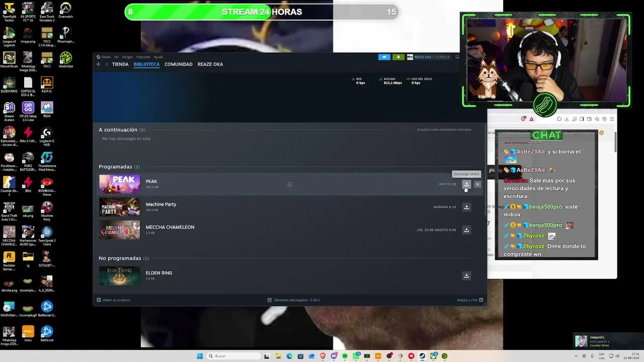The width and height of the screenshot is (644, 362).
Task: Download the ELDEN RING update now
Action: coord(466,276)
